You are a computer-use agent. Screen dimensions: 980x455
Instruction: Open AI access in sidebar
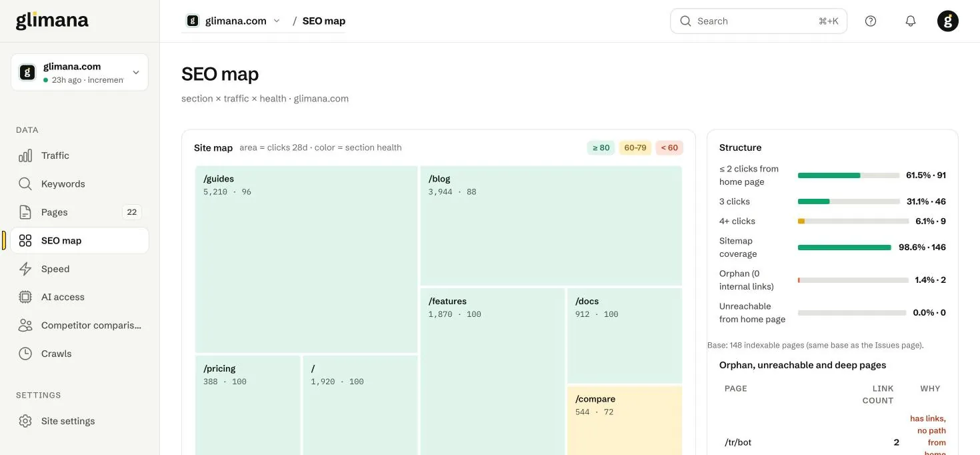79,297
